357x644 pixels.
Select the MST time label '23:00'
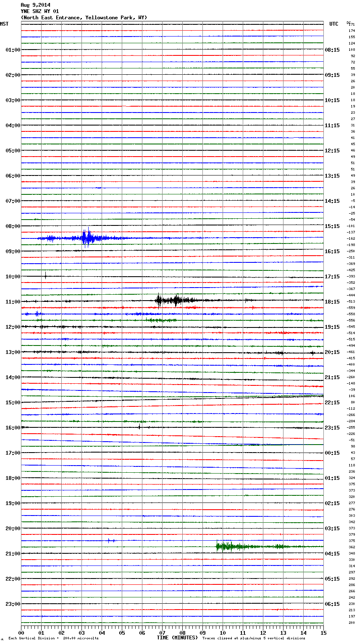pos(13,604)
